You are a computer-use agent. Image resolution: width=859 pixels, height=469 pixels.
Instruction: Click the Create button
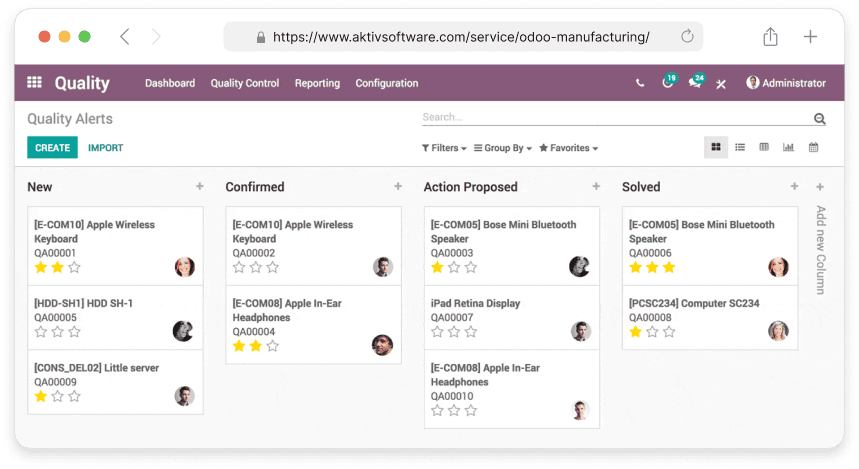[52, 148]
